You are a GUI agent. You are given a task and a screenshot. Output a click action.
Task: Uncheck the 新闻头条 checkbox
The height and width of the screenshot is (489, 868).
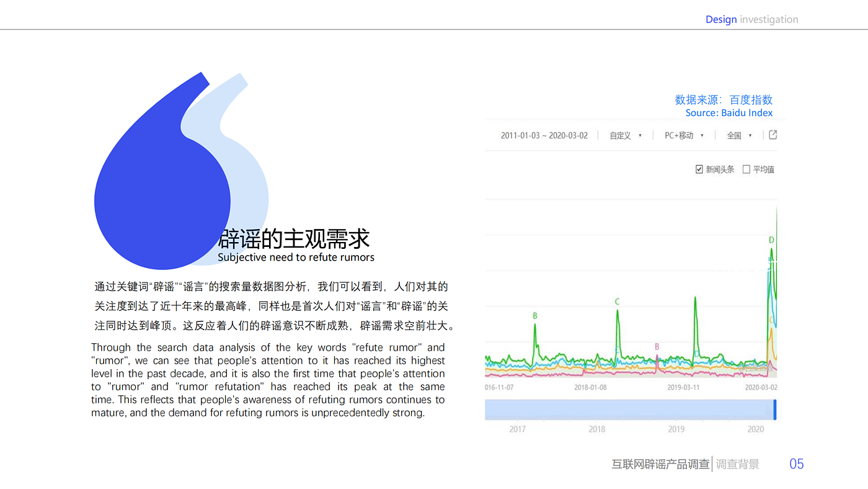699,169
